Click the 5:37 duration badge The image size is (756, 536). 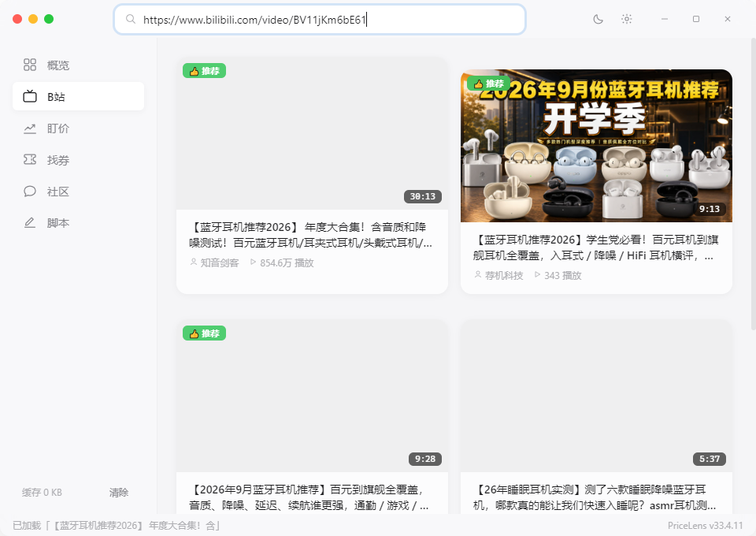(x=710, y=459)
